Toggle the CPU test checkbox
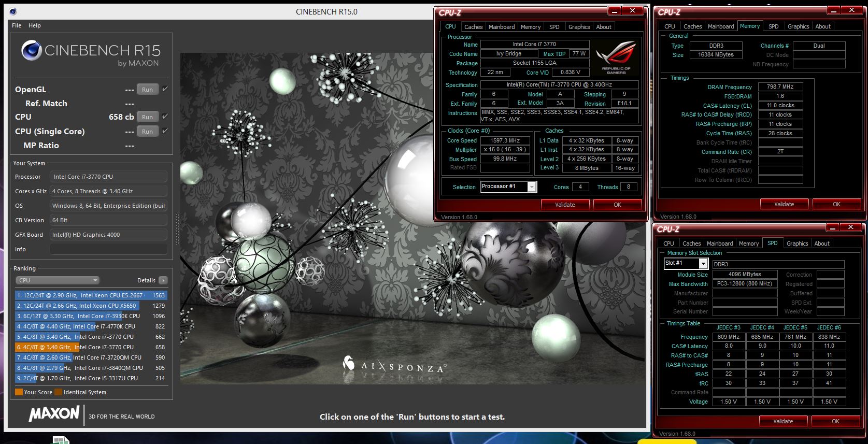 [x=165, y=117]
